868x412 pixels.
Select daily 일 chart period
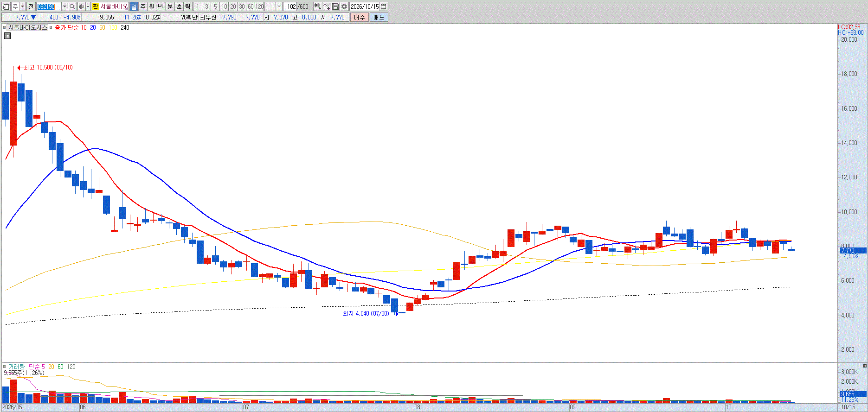(134, 6)
